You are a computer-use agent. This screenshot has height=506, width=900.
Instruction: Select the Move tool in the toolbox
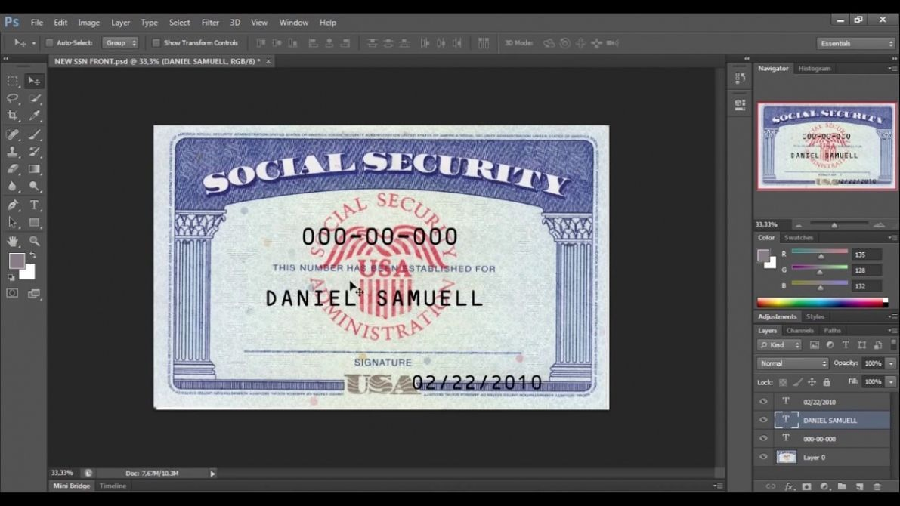coord(34,81)
